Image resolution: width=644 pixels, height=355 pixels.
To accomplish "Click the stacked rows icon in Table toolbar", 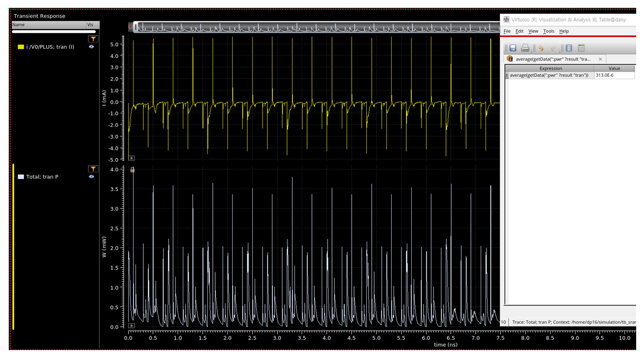I will pos(569,48).
